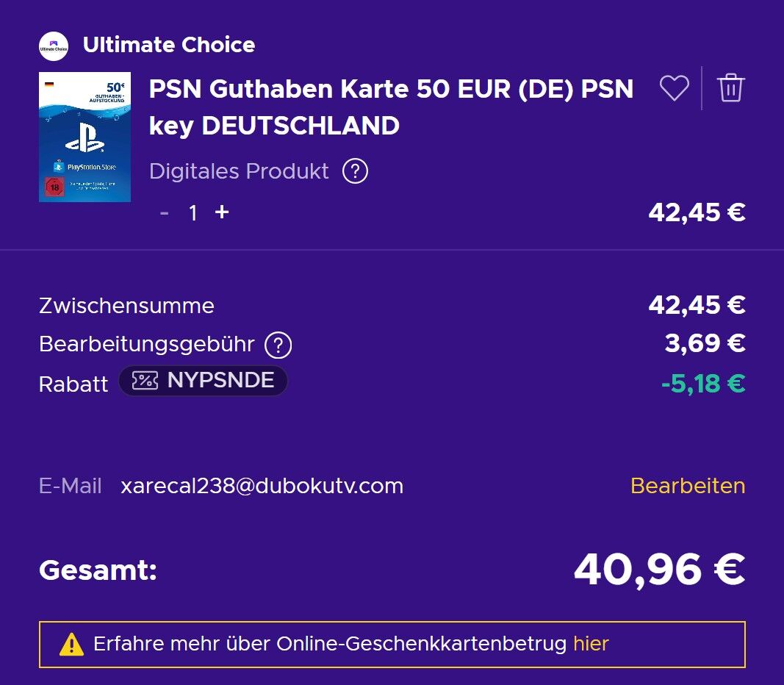Image resolution: width=784 pixels, height=685 pixels.
Task: Click the Gesamt total 40,96 €
Action: coord(659,570)
